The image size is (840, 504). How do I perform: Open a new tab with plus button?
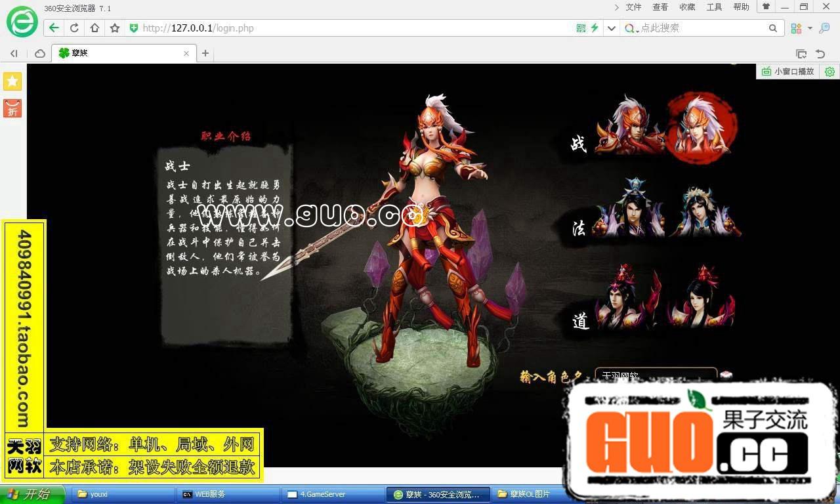coord(205,53)
